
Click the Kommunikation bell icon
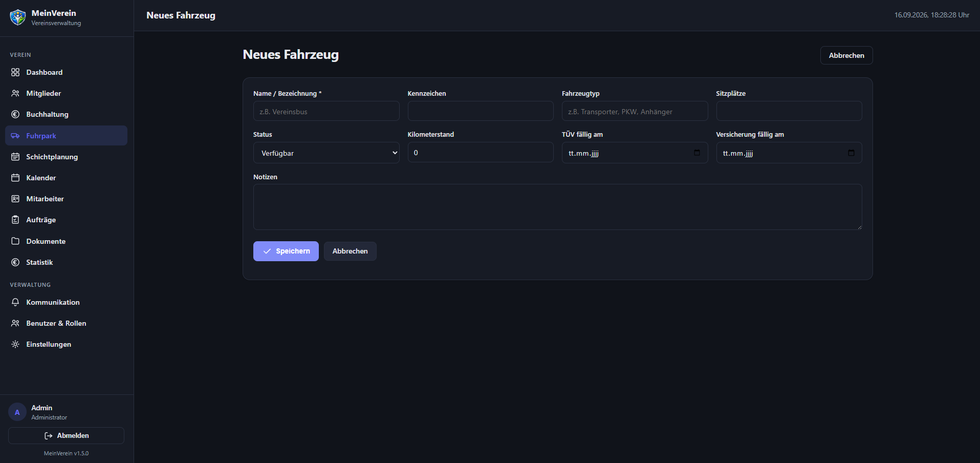pos(15,302)
